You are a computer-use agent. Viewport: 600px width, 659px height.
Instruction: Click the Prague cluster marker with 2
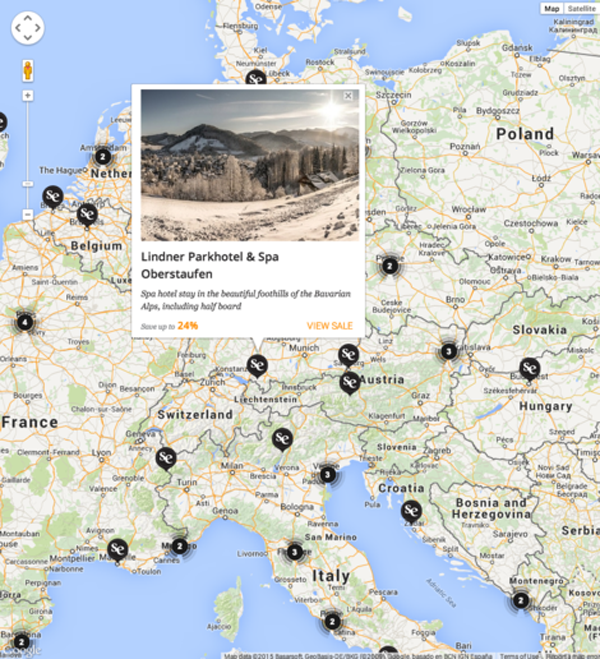(389, 266)
